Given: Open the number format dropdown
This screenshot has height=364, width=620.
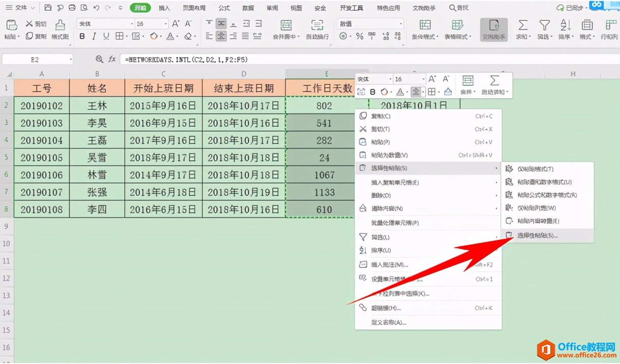Looking at the screenshot, I should coord(401,24).
